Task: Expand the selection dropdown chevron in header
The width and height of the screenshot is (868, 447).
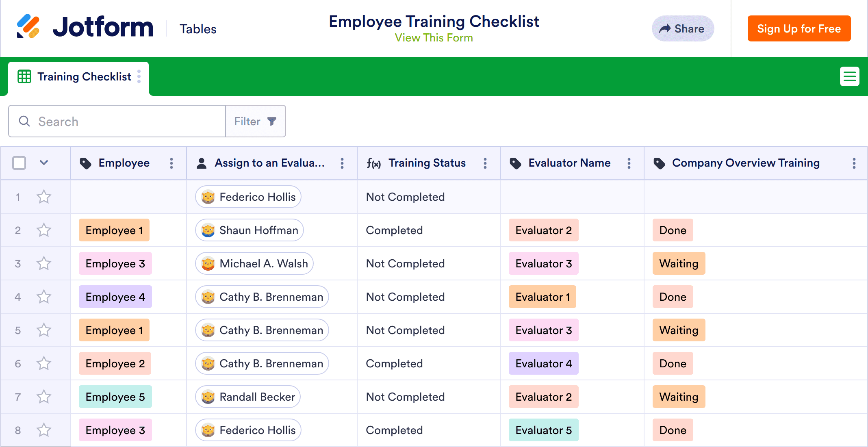Action: point(44,163)
